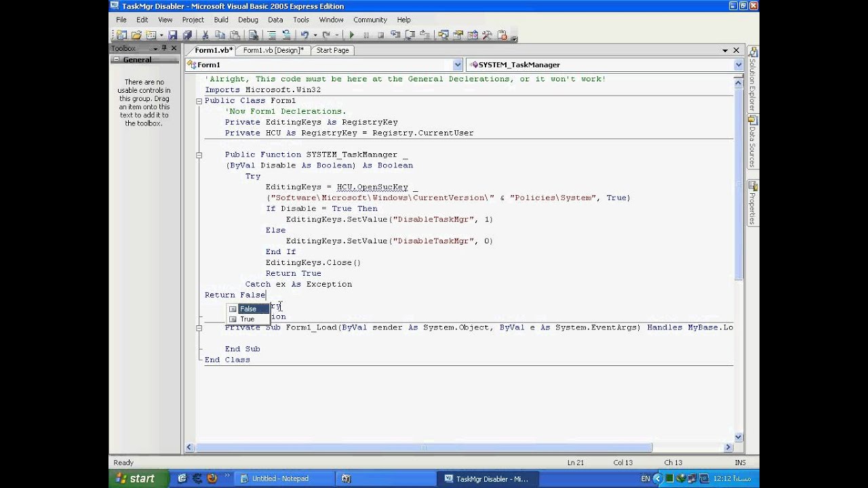Toggle auto-hide pin on Toolbox panel
The width and height of the screenshot is (868, 488).
tap(164, 48)
